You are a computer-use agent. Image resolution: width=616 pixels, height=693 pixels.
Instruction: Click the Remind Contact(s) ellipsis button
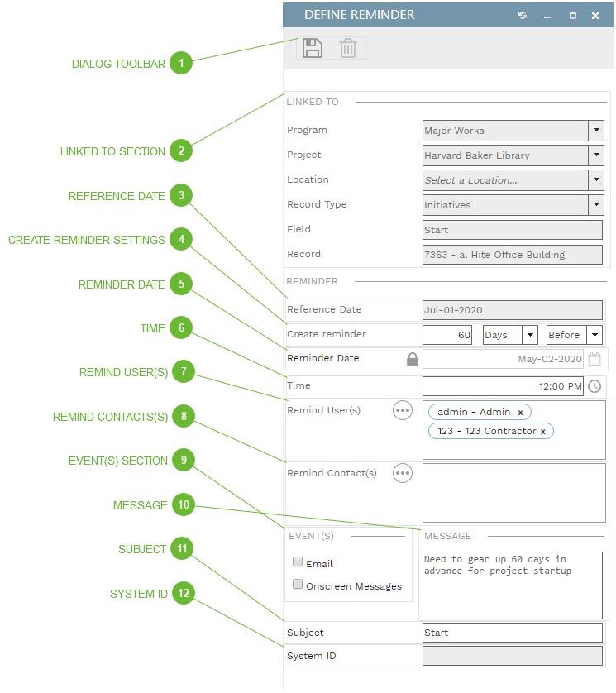coord(403,473)
